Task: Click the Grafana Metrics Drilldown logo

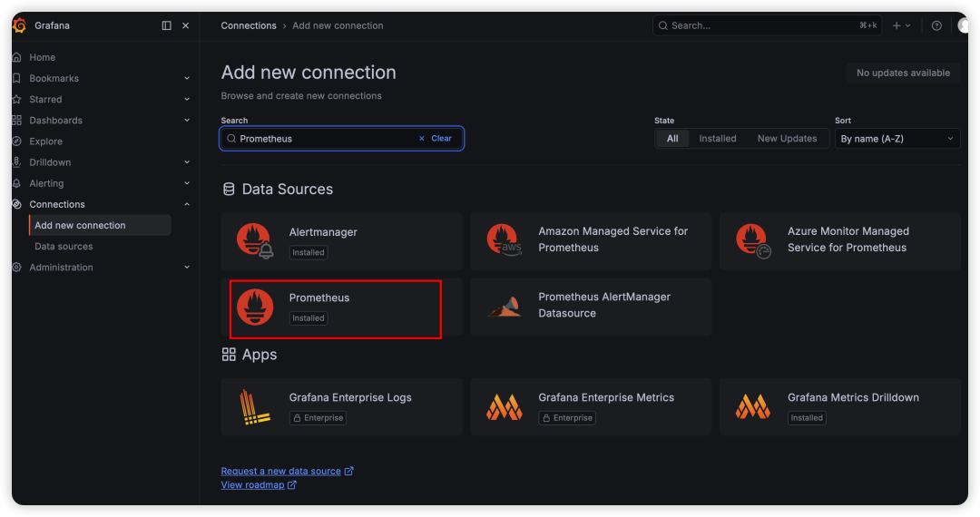Action: 752,406
